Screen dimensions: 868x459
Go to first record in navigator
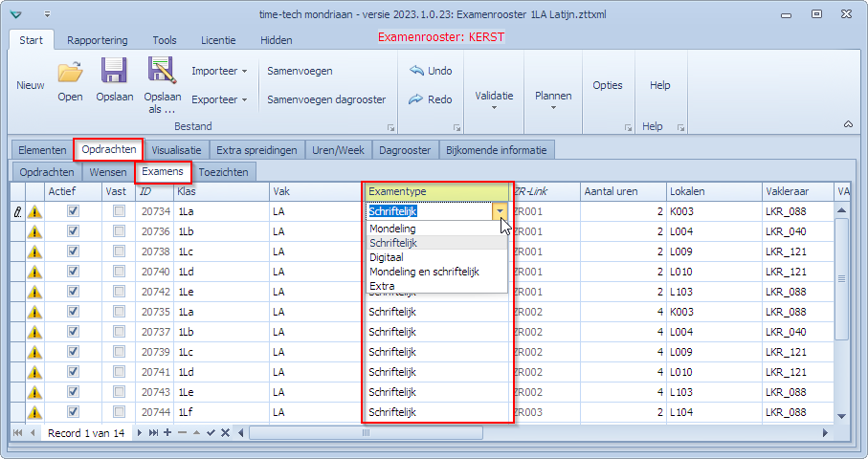[x=18, y=433]
